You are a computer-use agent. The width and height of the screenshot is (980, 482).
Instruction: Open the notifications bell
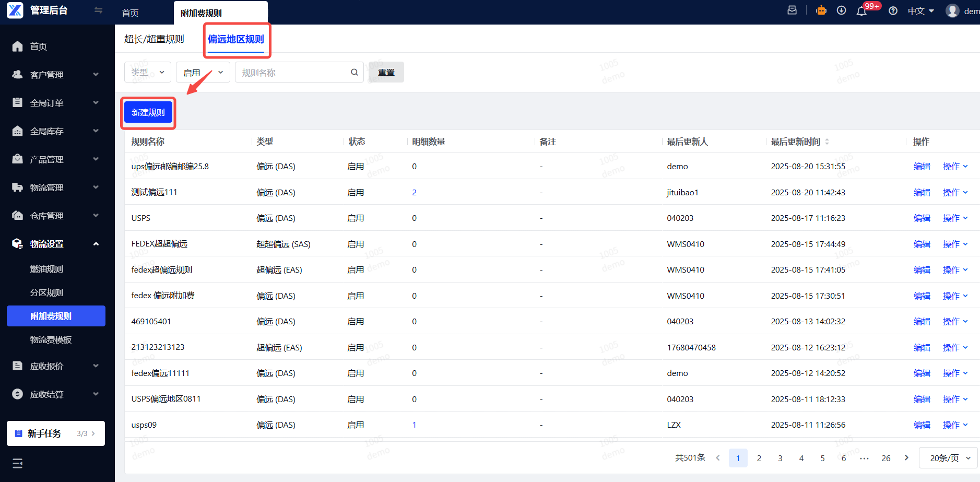pyautogui.click(x=861, y=11)
